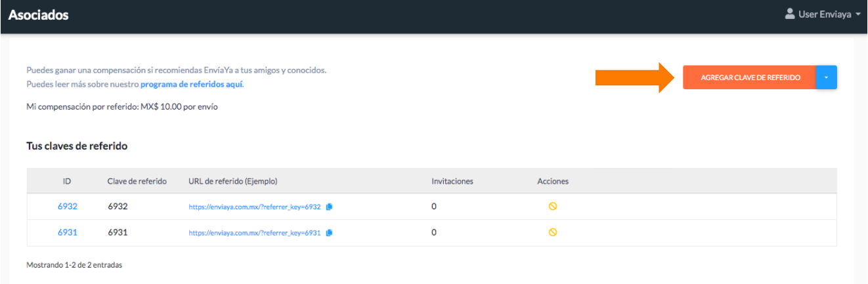Select the Acciones column header
The image size is (868, 284).
553,181
